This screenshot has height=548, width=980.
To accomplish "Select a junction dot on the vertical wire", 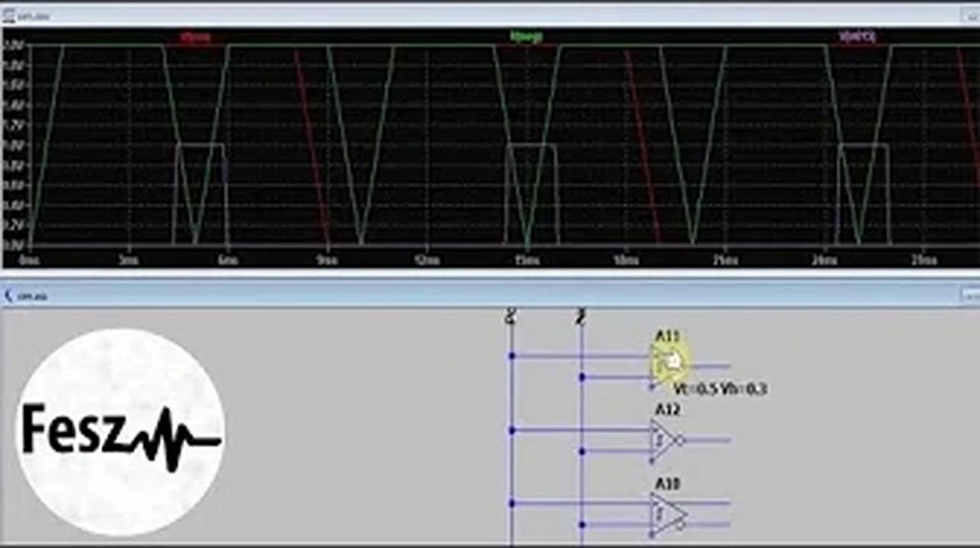I will (x=511, y=355).
